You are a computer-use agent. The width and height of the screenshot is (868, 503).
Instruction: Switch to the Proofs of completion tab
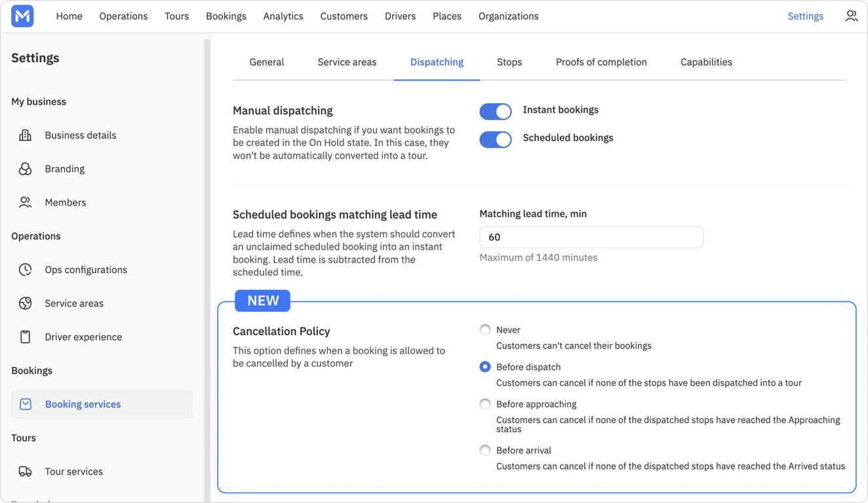coord(601,62)
